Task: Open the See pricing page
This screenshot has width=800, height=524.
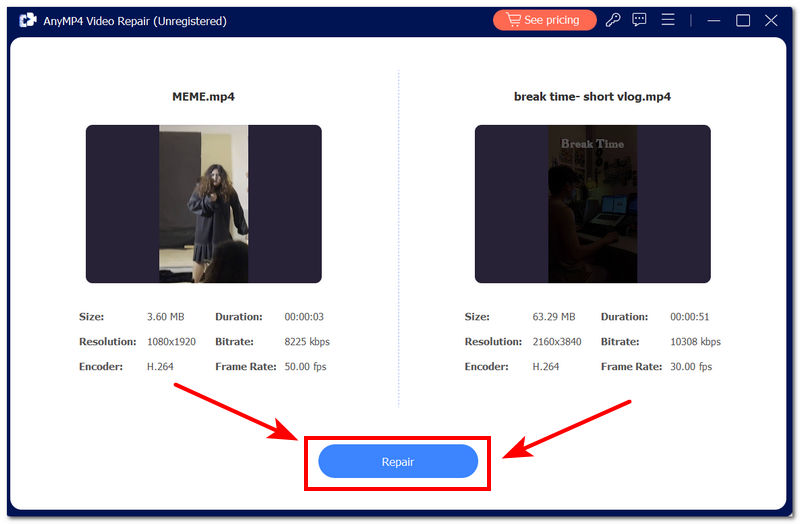Action: point(544,20)
